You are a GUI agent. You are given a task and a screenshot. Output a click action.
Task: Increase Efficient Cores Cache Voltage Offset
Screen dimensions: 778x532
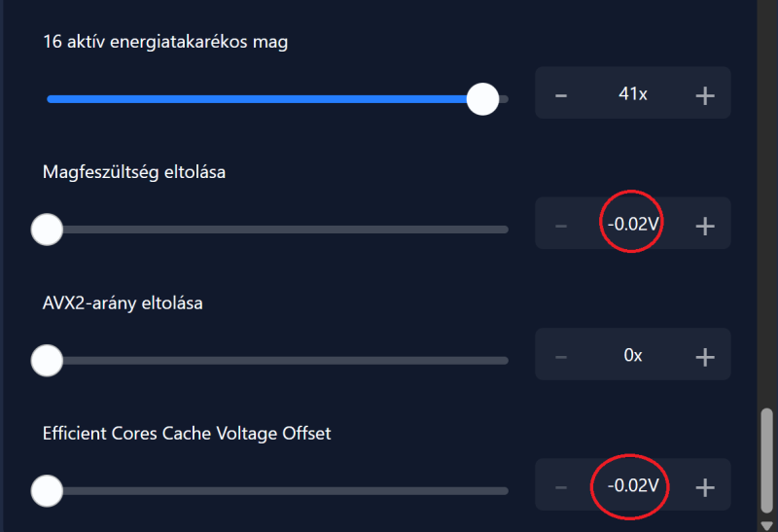tap(705, 486)
